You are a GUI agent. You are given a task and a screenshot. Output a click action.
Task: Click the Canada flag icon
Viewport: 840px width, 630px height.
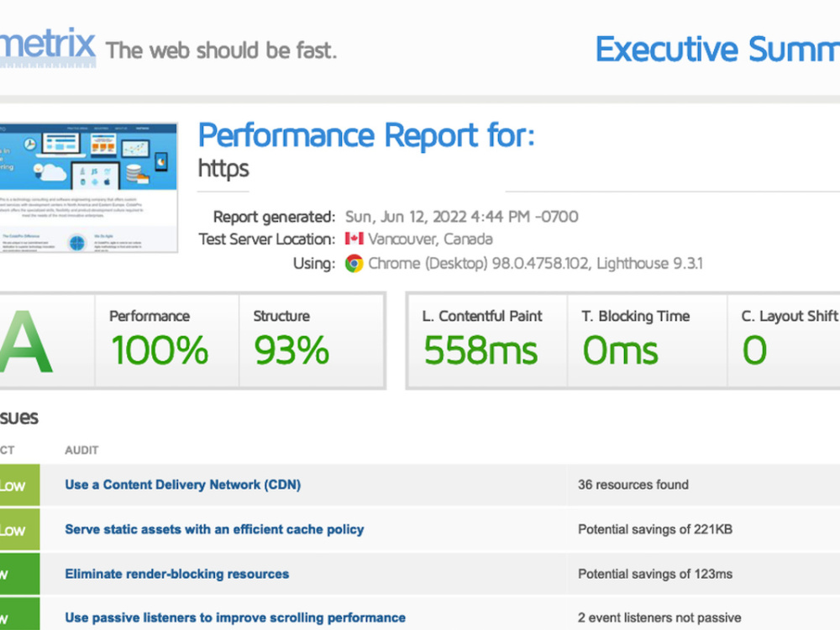click(x=354, y=239)
